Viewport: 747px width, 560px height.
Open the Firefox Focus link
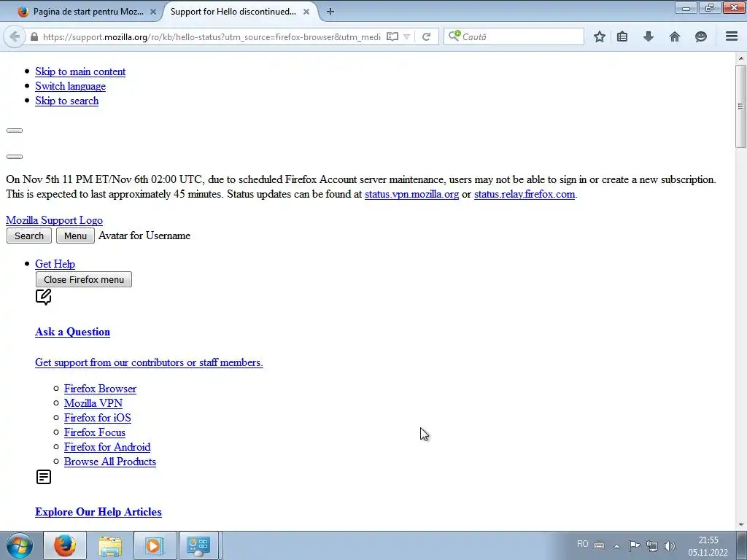(x=95, y=432)
